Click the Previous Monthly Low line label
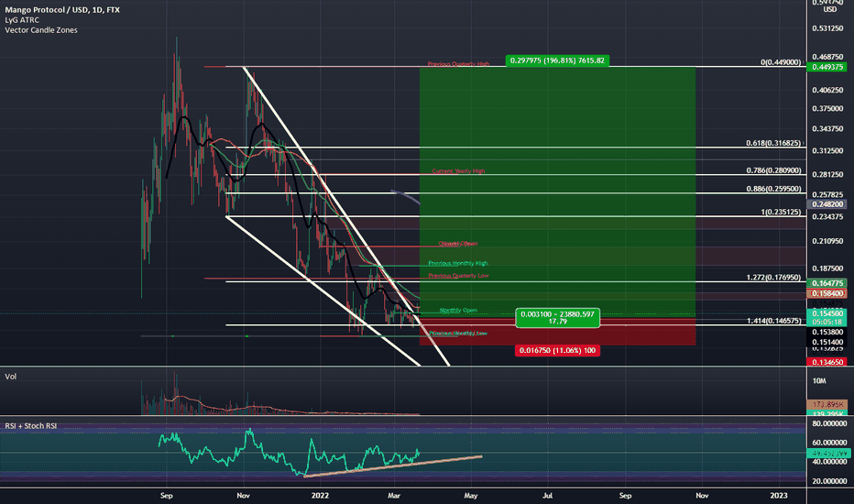 pos(458,334)
